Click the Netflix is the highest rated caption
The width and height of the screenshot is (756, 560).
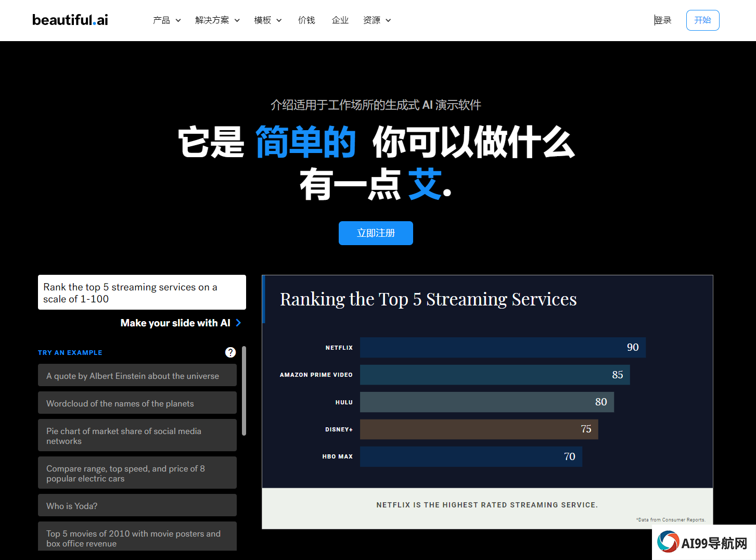tap(487, 505)
